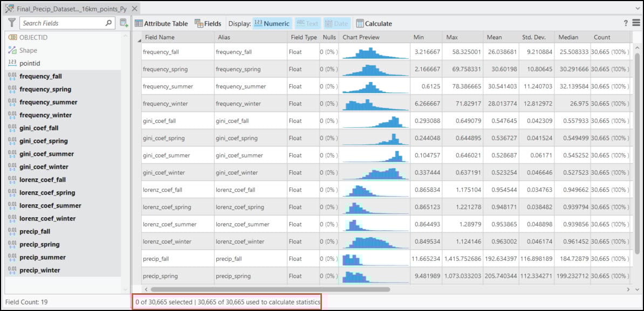Click inside the Search Fields input box

61,23
